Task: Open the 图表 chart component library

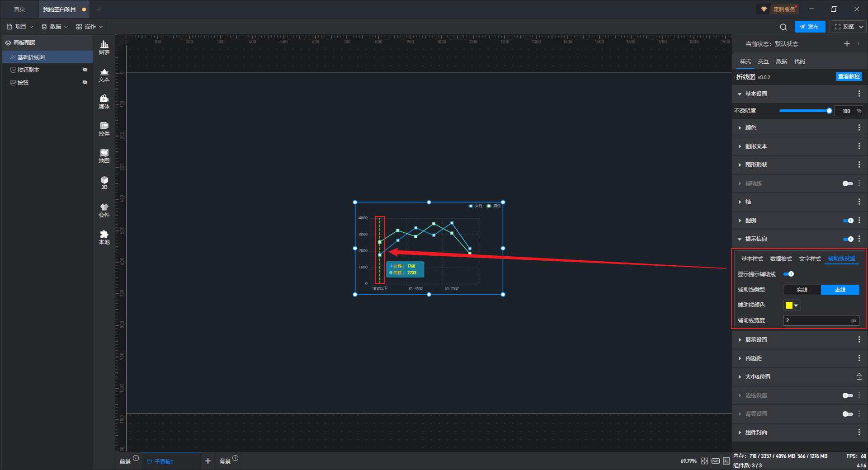Action: click(104, 47)
